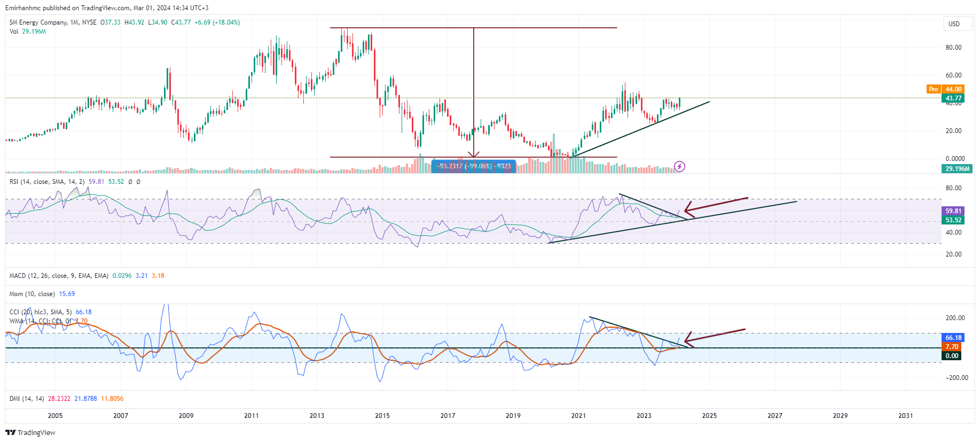Viewport: 980px width, 442px height.
Task: Click the 66.18 CCI value tag
Action: (953, 338)
